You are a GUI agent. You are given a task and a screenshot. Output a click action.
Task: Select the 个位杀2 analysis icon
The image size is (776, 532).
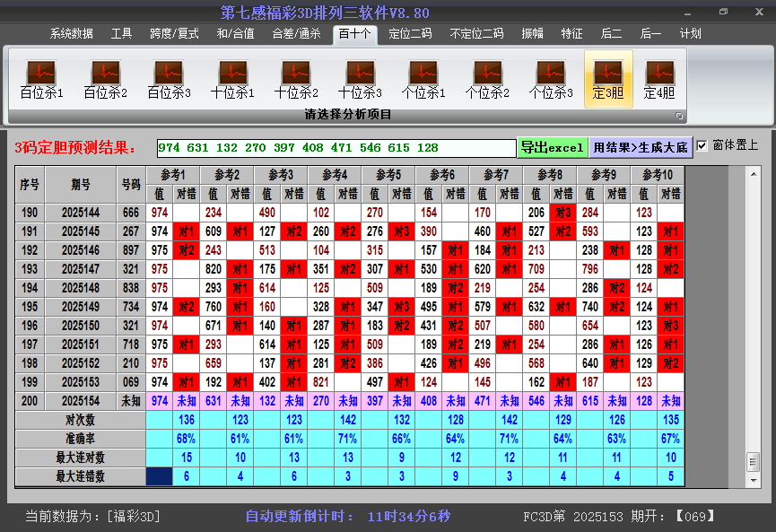pos(487,79)
